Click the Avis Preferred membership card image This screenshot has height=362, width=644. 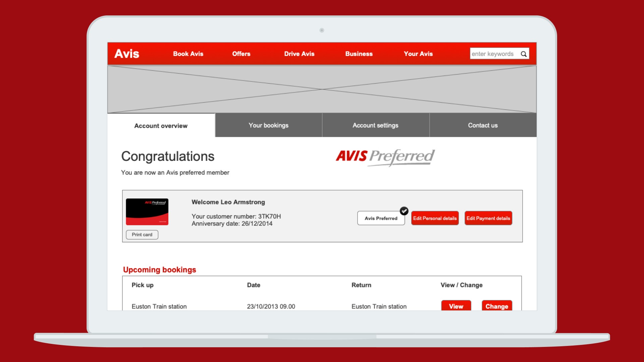(147, 212)
